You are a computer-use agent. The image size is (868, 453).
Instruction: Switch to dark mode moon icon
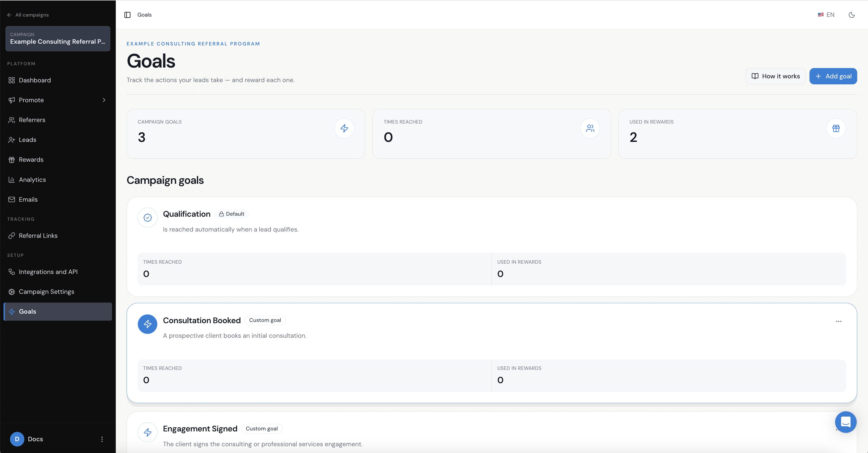click(x=851, y=15)
